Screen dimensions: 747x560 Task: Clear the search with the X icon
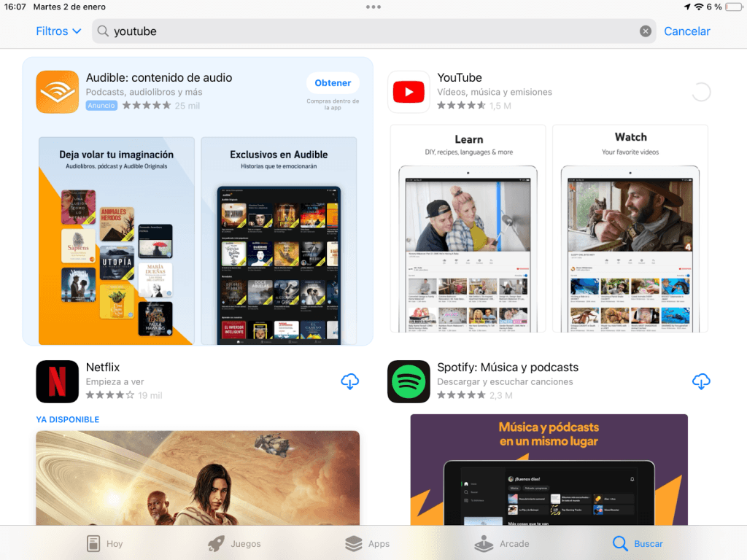[x=646, y=31]
